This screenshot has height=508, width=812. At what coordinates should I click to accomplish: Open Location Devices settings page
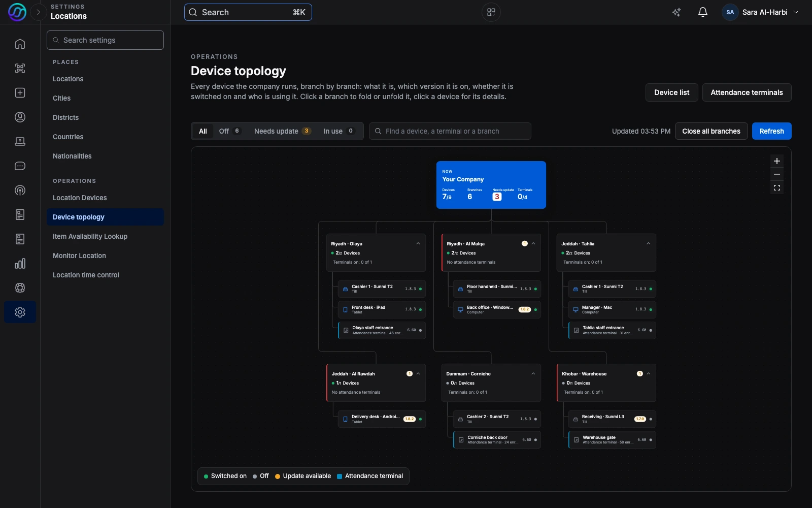tap(80, 198)
